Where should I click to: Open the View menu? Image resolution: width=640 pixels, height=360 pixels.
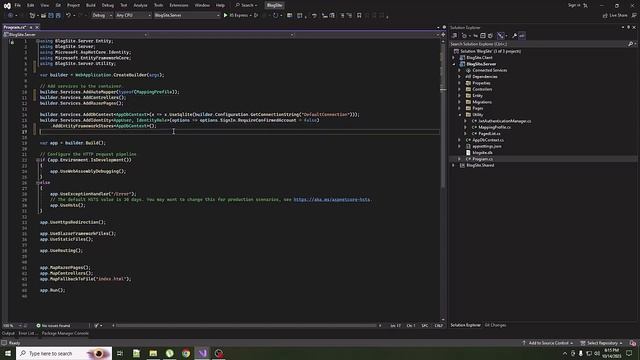coord(44,5)
